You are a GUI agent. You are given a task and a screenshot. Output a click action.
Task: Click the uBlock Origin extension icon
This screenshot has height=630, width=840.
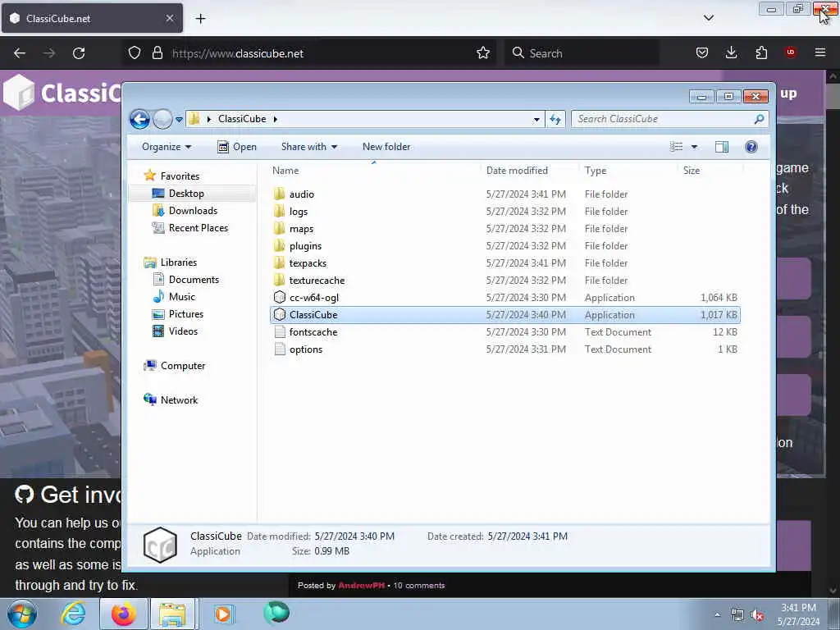coord(790,52)
